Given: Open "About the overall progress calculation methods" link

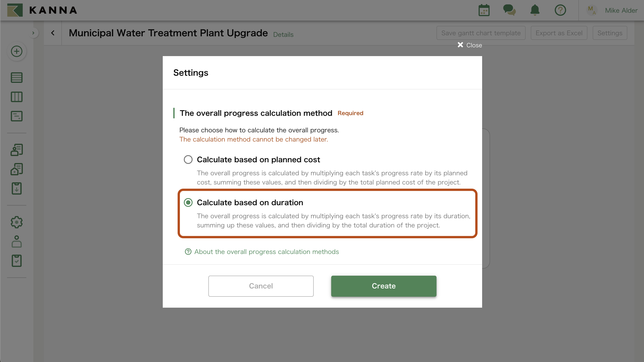Looking at the screenshot, I should point(267,252).
